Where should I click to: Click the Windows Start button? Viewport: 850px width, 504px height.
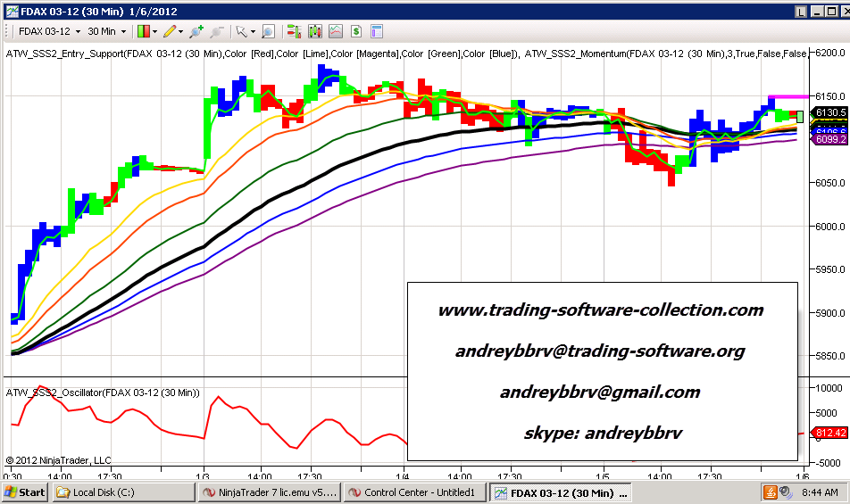pyautogui.click(x=24, y=492)
